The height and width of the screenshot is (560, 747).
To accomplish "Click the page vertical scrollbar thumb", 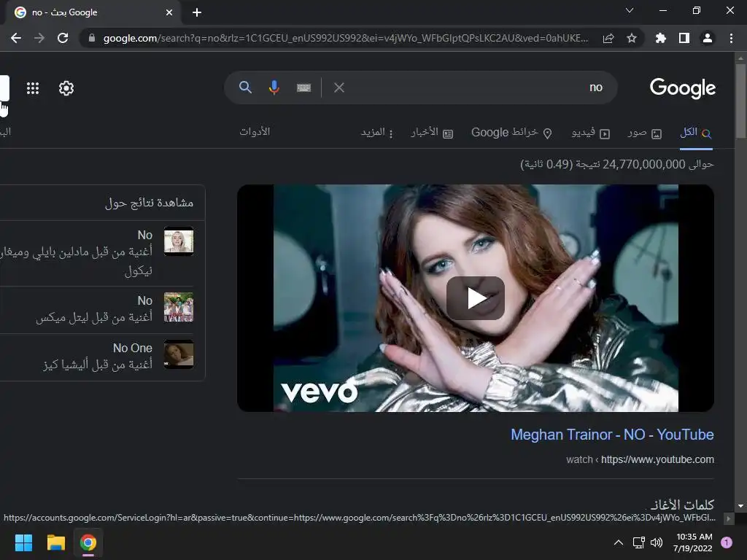I will coord(740,101).
